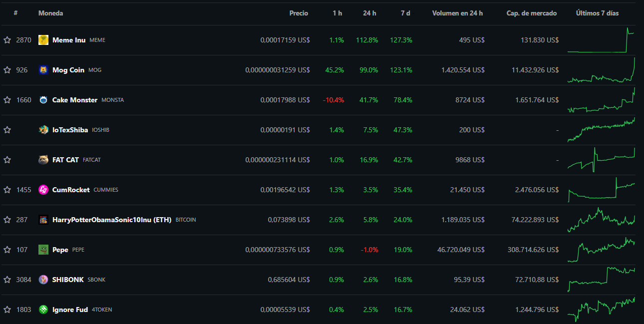Star the SHIBONK row
Screen dimensions: 644x324
7,280
